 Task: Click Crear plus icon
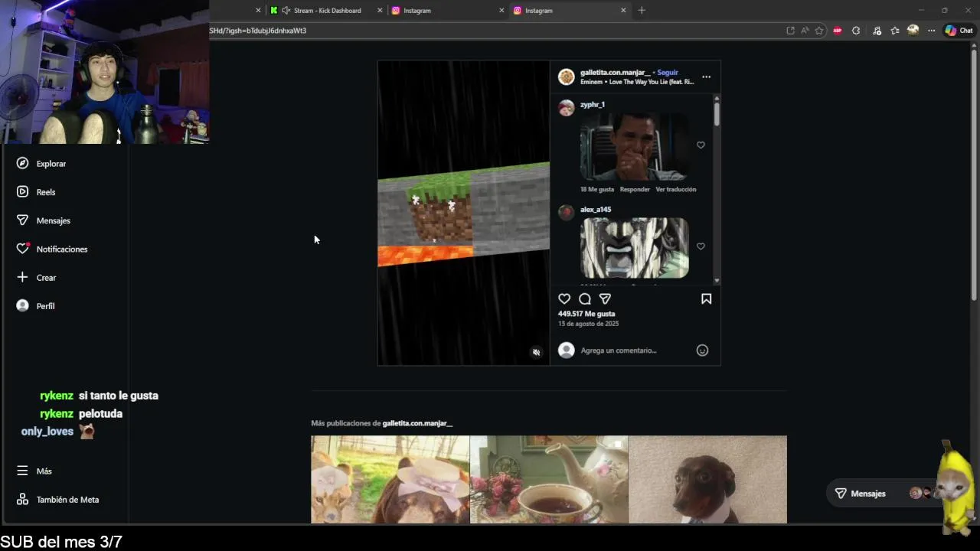coord(22,277)
